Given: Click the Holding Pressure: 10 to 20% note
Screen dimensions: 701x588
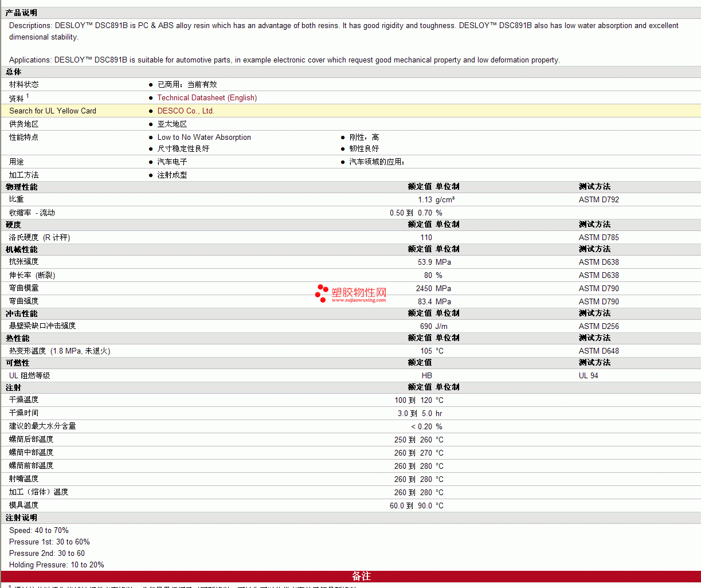Looking at the screenshot, I should pyautogui.click(x=57, y=565).
